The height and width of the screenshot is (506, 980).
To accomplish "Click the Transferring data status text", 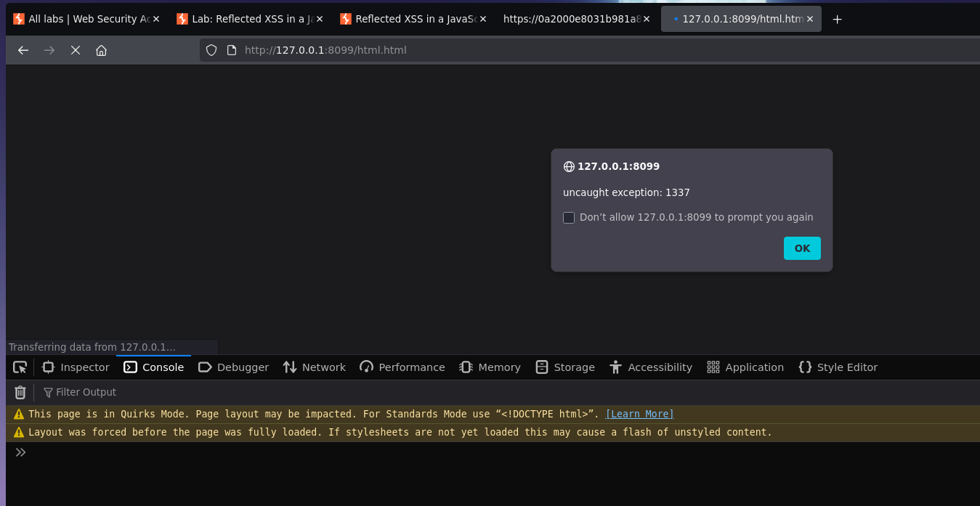I will 92,347.
